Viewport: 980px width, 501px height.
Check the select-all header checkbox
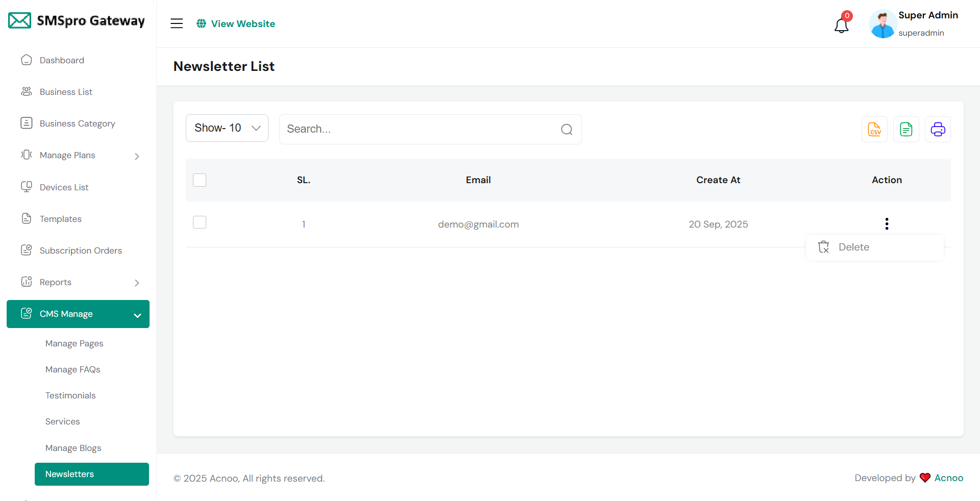point(200,180)
